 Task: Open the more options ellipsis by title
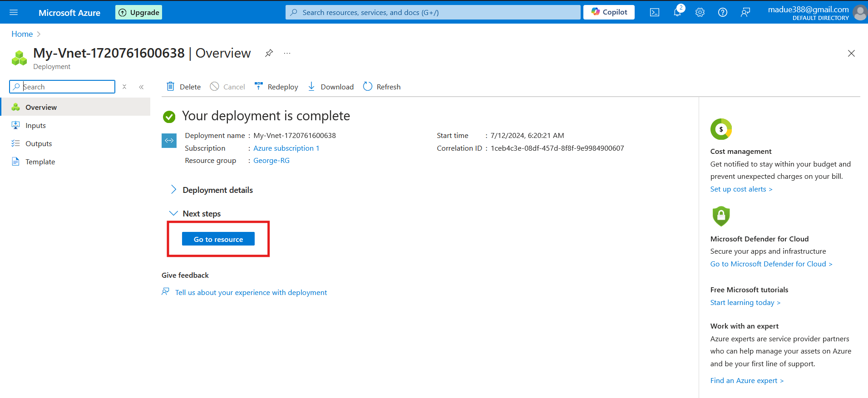287,53
